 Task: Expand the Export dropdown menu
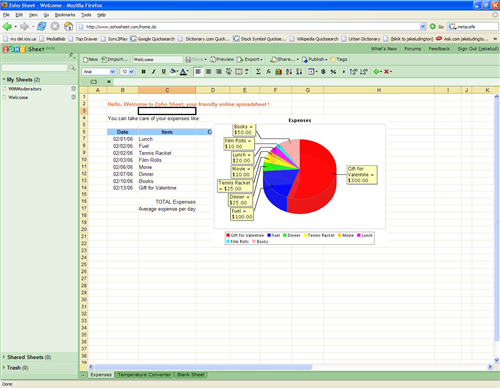tap(250, 59)
